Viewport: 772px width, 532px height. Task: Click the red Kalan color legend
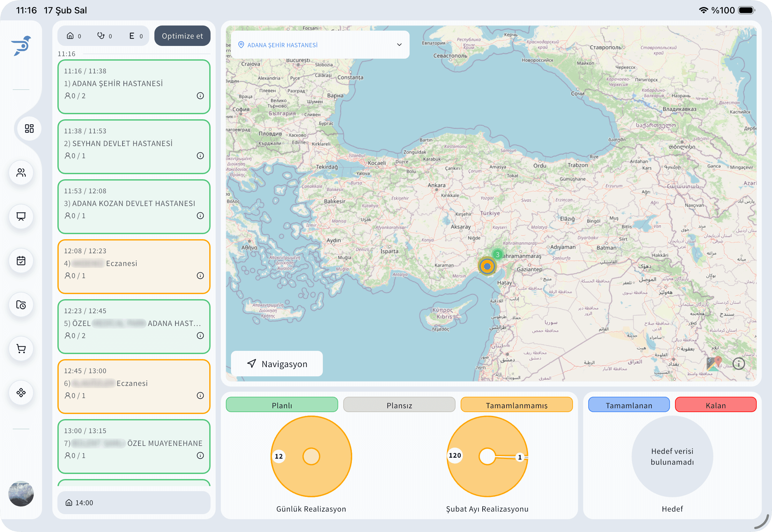pyautogui.click(x=715, y=405)
